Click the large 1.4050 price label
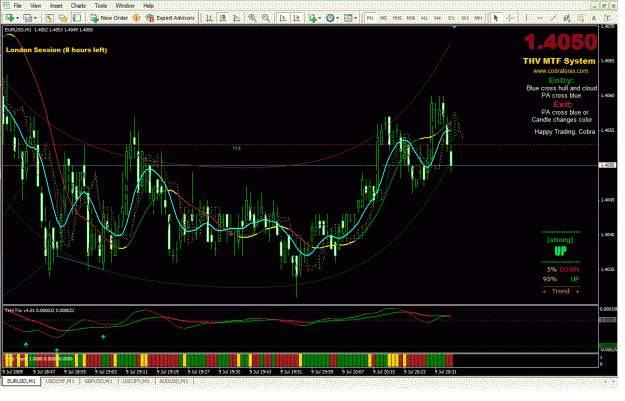The image size is (625, 401). [x=560, y=42]
